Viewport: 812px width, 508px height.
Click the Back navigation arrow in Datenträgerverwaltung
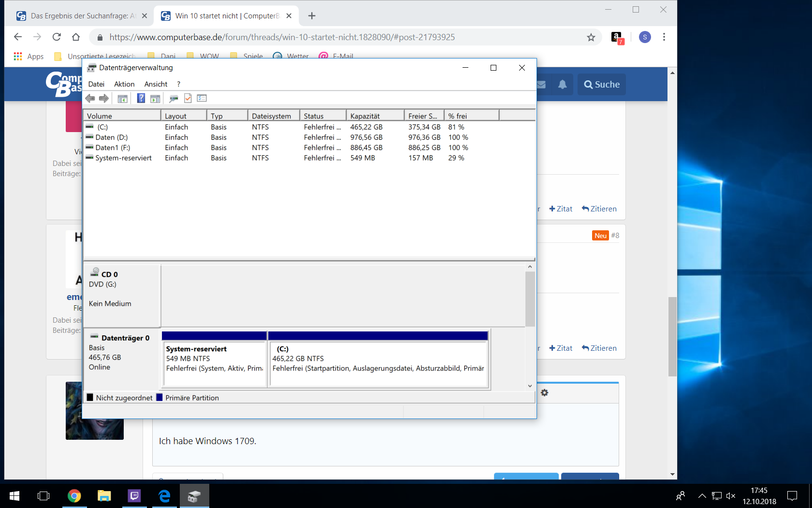click(x=90, y=98)
